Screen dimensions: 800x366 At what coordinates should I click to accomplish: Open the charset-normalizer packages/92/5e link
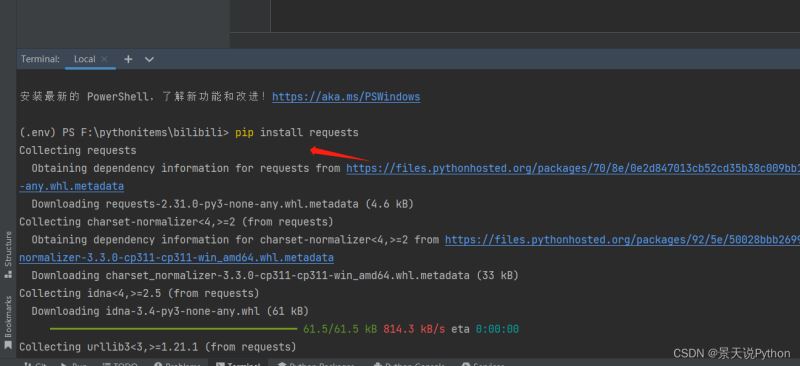pyautogui.click(x=622, y=240)
